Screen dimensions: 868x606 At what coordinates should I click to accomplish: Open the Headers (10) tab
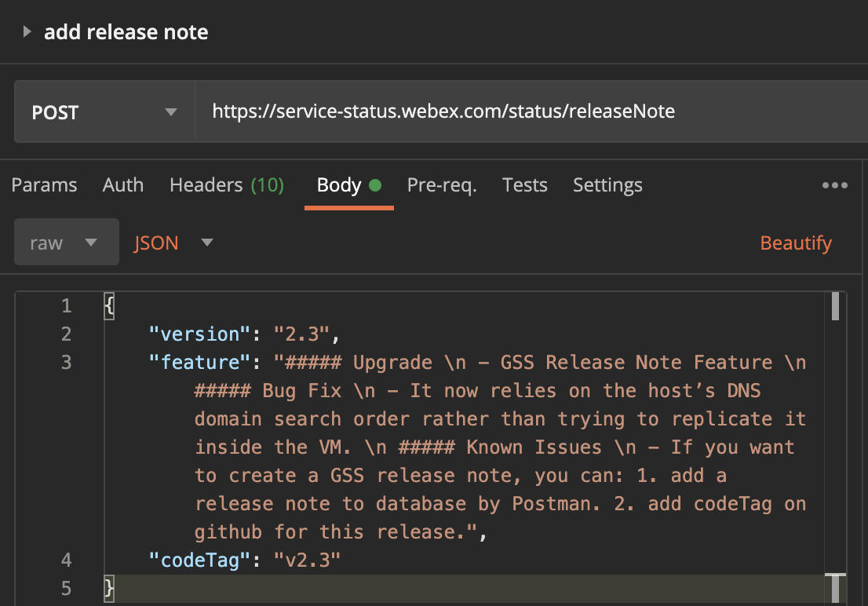point(227,185)
